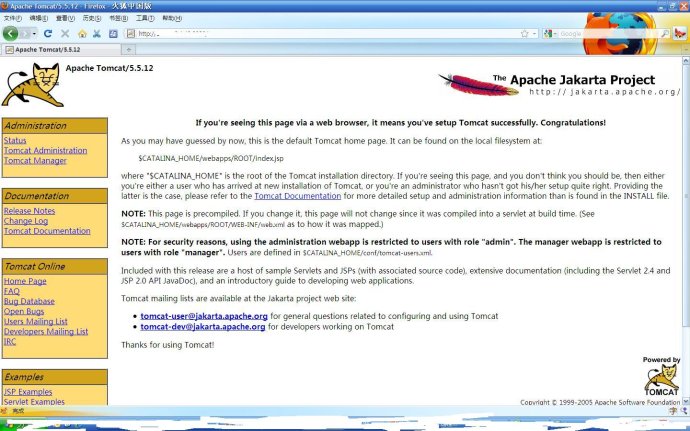Click the Powered by Tomcat logo

point(661,376)
